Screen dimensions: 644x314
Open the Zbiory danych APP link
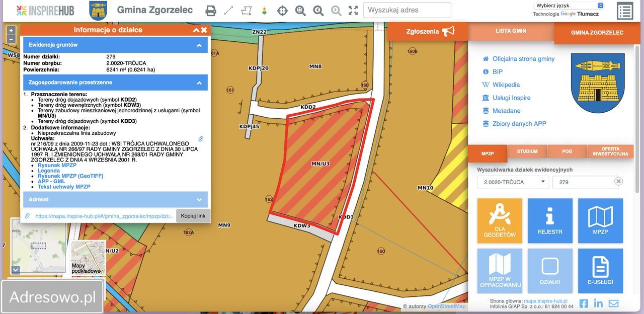click(519, 124)
